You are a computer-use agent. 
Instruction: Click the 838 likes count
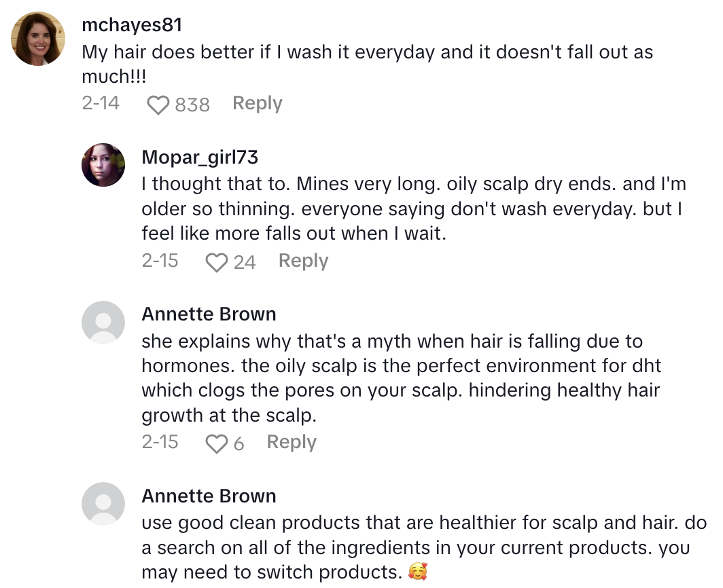[x=192, y=105]
